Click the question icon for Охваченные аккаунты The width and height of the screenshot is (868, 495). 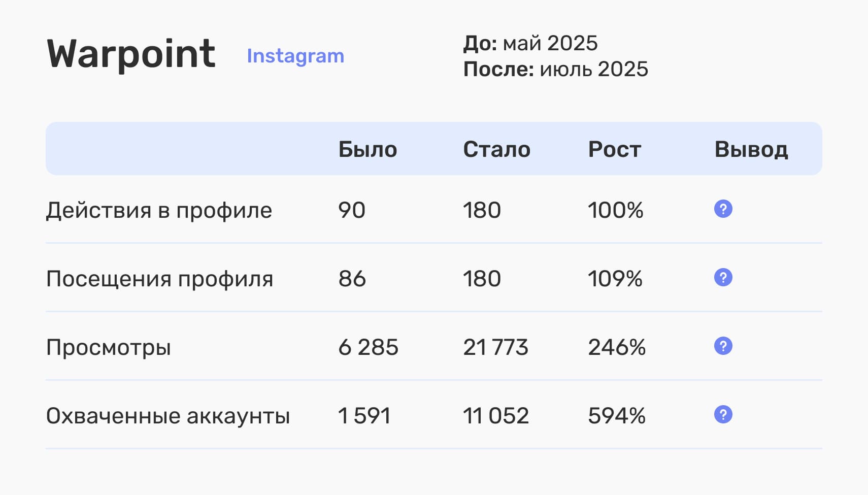click(x=723, y=414)
